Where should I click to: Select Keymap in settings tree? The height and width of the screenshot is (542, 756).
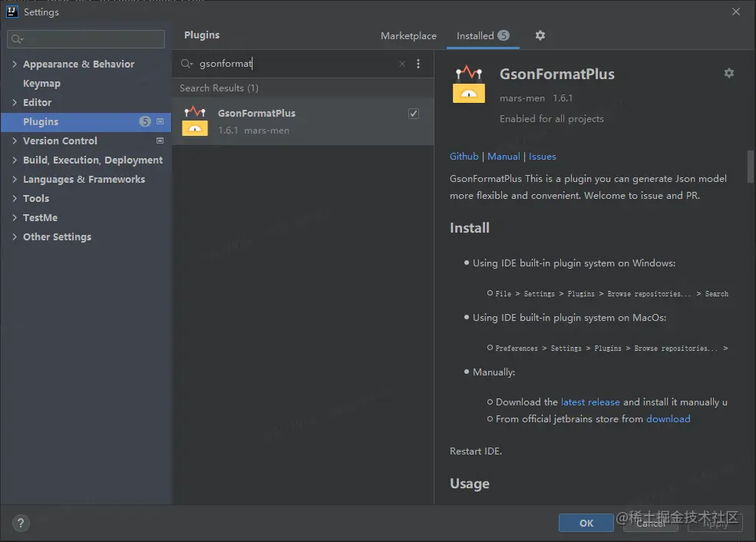click(x=41, y=84)
